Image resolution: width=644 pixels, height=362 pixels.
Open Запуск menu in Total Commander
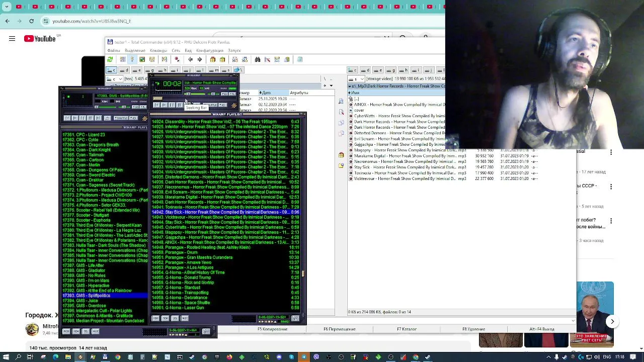pyautogui.click(x=234, y=50)
